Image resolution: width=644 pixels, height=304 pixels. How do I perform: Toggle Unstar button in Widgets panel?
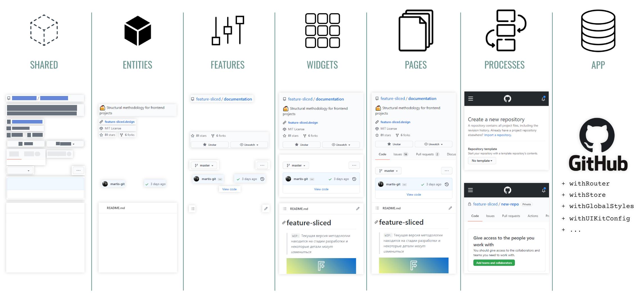(301, 145)
